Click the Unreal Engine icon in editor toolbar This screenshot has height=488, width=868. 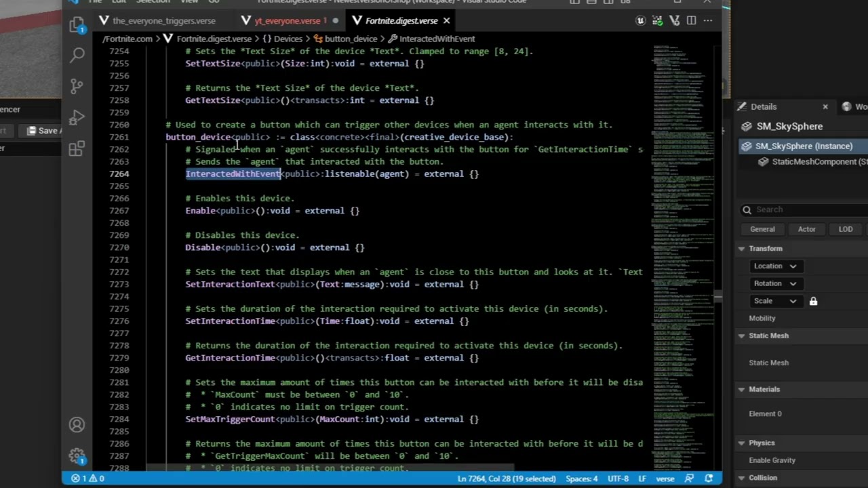point(640,21)
